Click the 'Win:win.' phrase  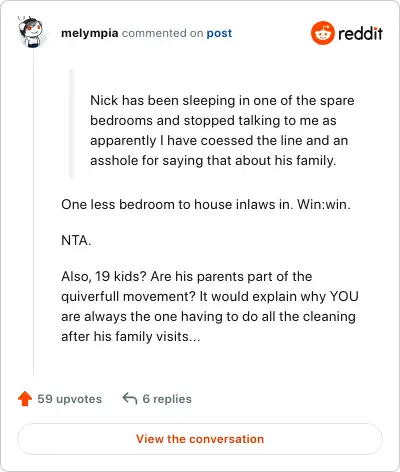324,204
